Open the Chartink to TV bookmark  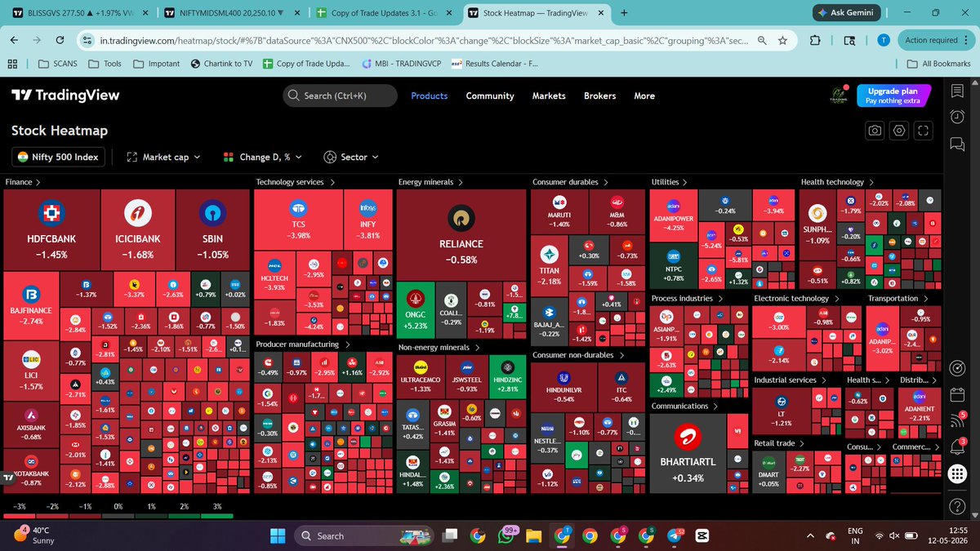220,64
